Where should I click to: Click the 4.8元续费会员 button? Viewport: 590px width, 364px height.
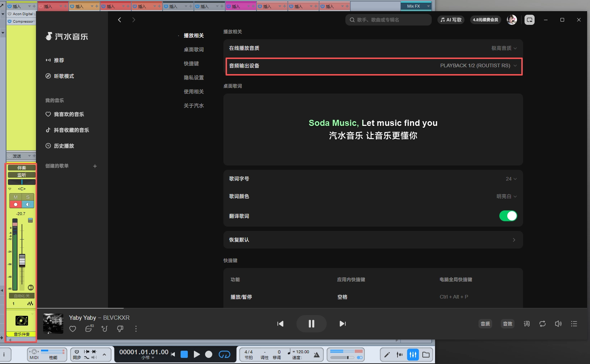click(486, 20)
